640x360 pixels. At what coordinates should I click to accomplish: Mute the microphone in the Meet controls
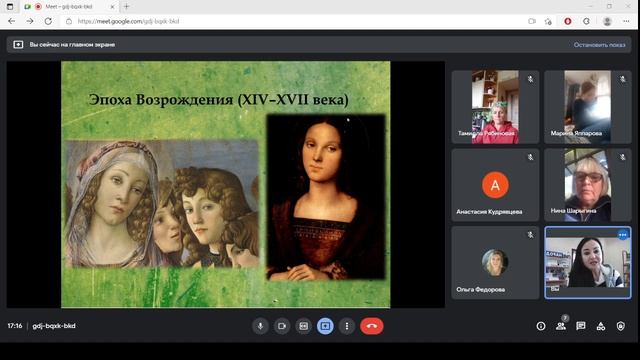[260, 326]
